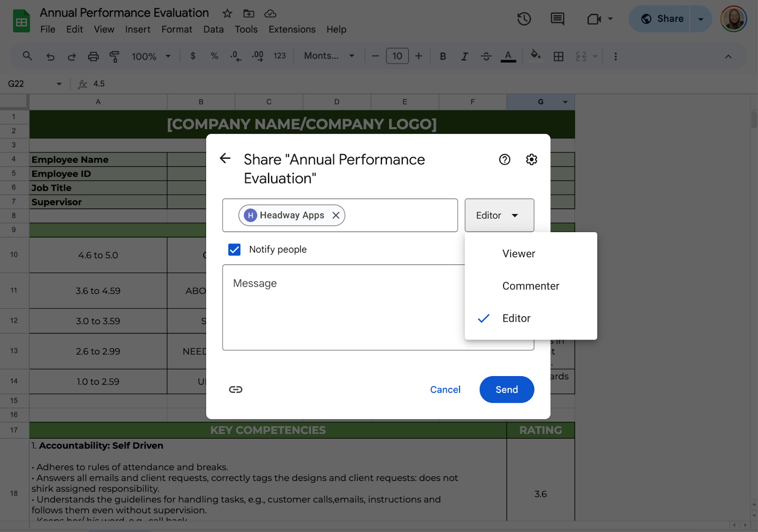
Task: Open the zoom 100% dropdown
Action: tap(151, 56)
